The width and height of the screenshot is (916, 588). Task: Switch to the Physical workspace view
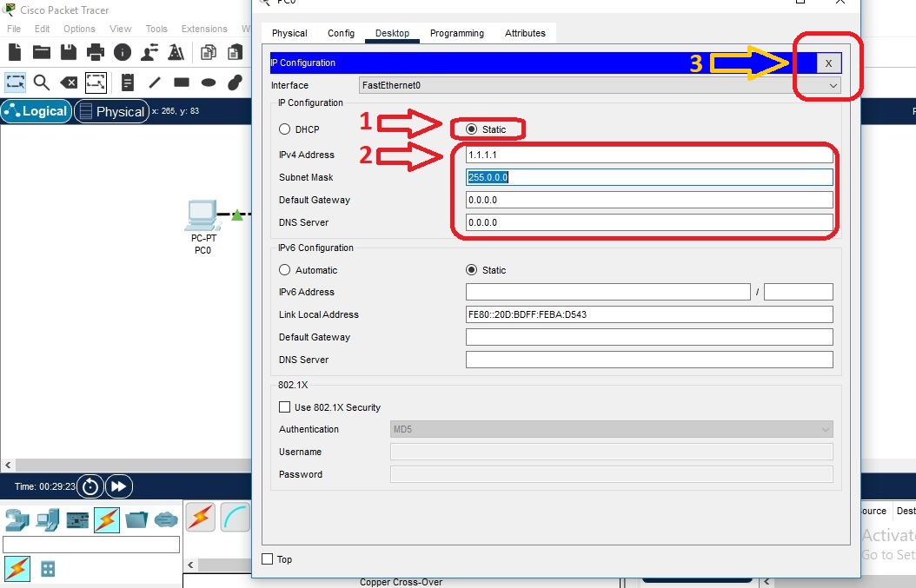click(x=112, y=110)
